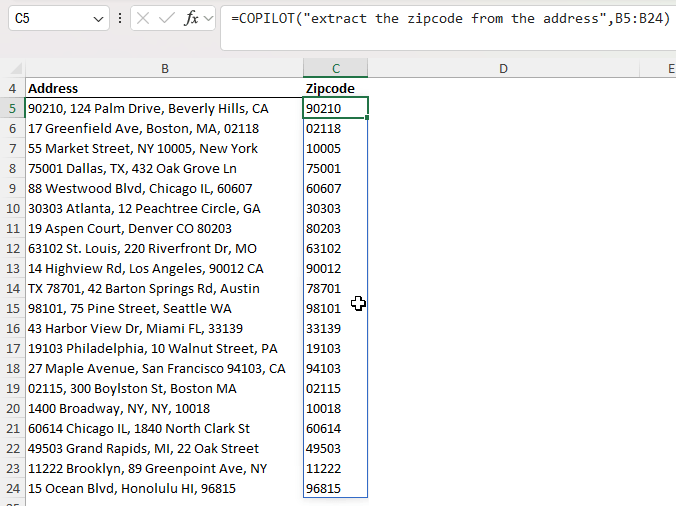Click zipcode cell 78701
Image resolution: width=676 pixels, height=506 pixels.
[x=335, y=288]
